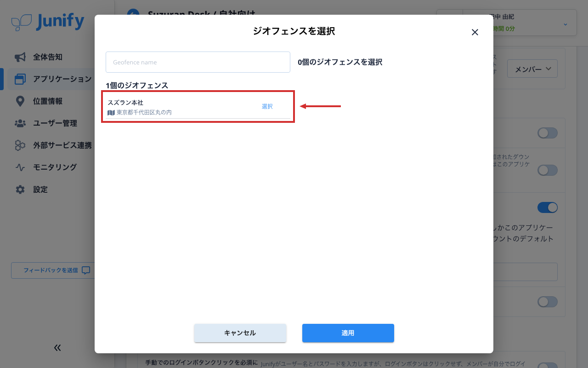This screenshot has height=368, width=588.
Task: Click 選択 link for スズラン本社
Action: click(x=267, y=106)
